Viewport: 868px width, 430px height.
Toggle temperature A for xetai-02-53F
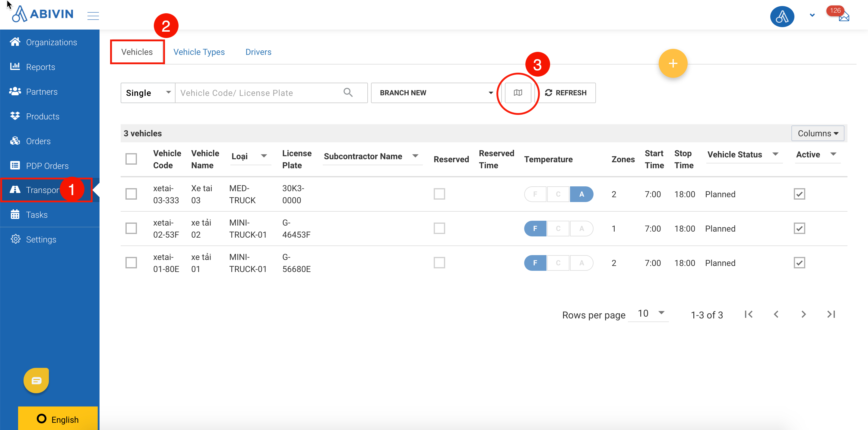(581, 229)
